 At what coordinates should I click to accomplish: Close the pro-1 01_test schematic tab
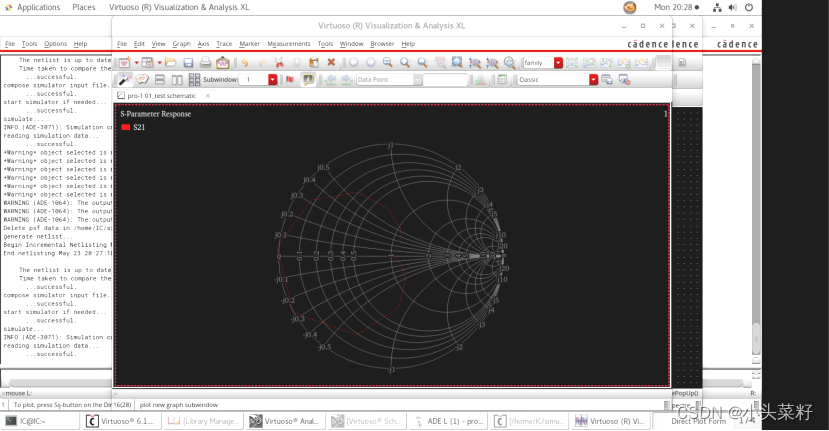coord(208,96)
